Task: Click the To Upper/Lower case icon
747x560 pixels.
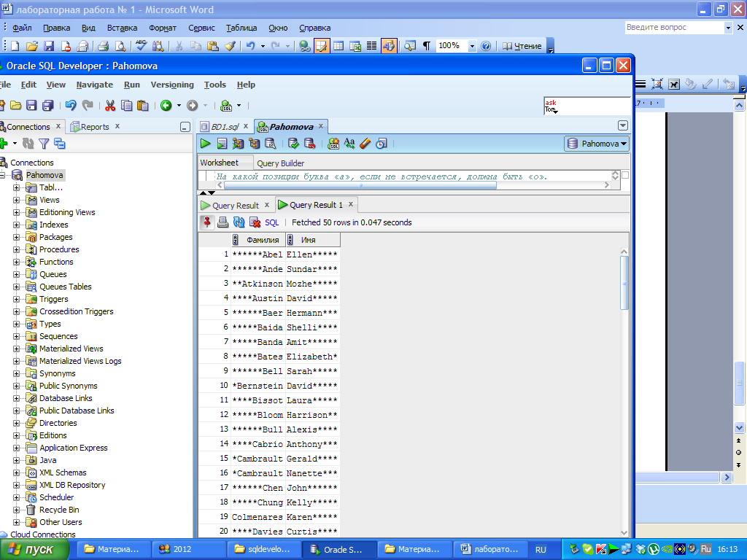Action: (349, 144)
